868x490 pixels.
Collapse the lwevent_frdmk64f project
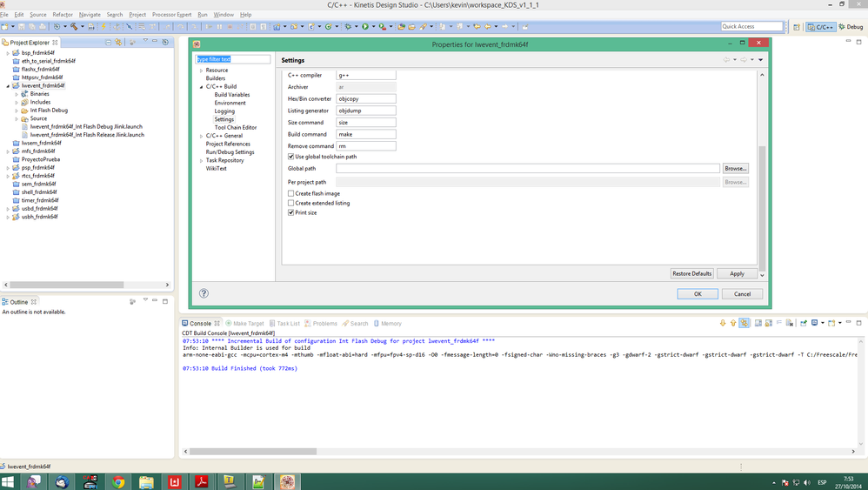click(x=8, y=86)
